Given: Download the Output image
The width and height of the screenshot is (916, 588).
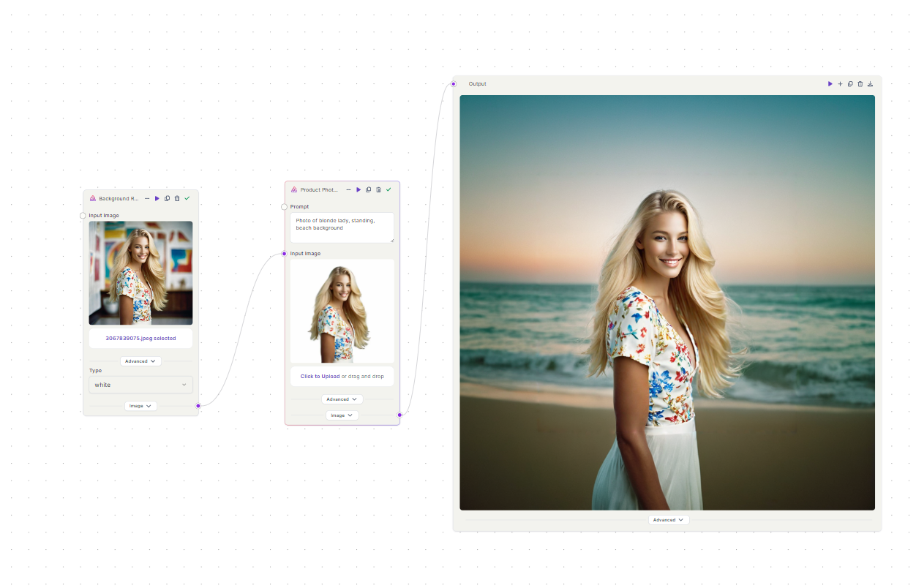Looking at the screenshot, I should point(870,84).
